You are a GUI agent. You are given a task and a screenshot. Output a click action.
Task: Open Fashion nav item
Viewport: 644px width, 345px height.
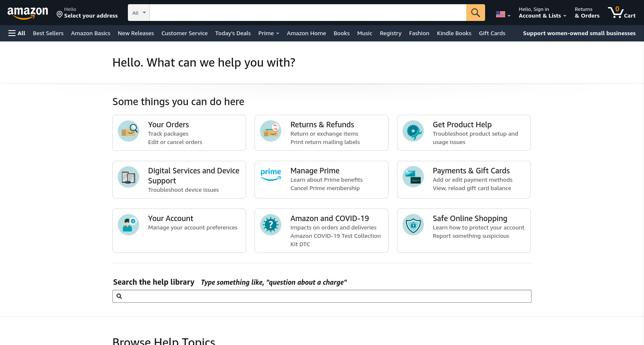[x=419, y=33]
